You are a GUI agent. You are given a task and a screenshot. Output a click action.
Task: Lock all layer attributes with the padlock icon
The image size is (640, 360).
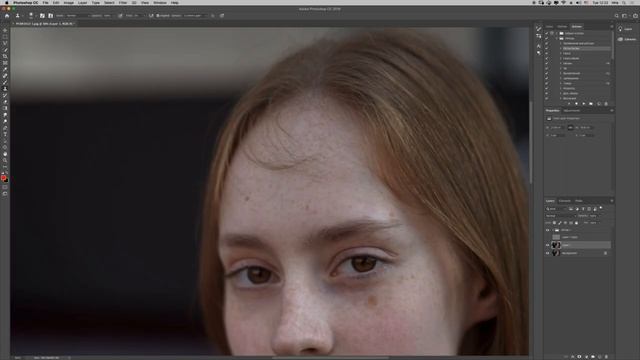point(576,223)
